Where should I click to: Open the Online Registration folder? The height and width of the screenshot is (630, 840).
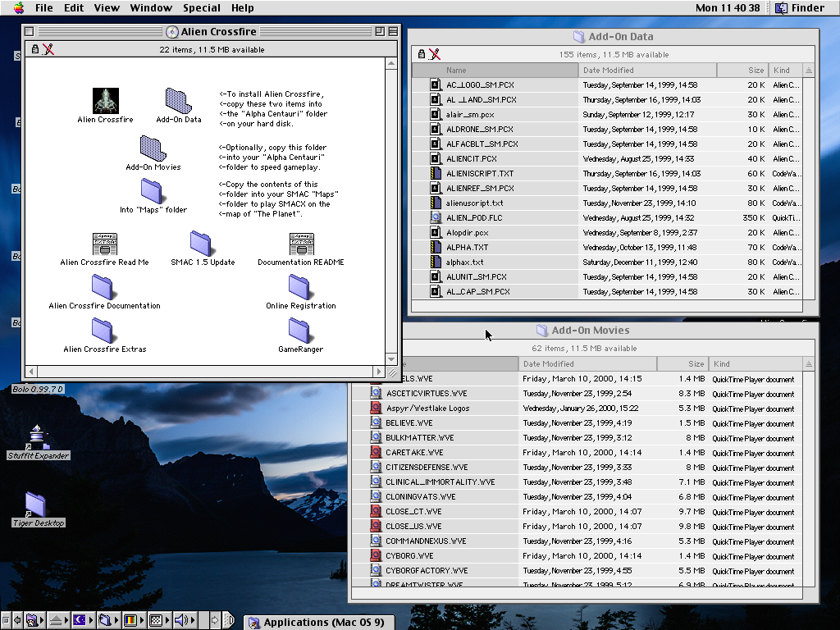click(299, 286)
